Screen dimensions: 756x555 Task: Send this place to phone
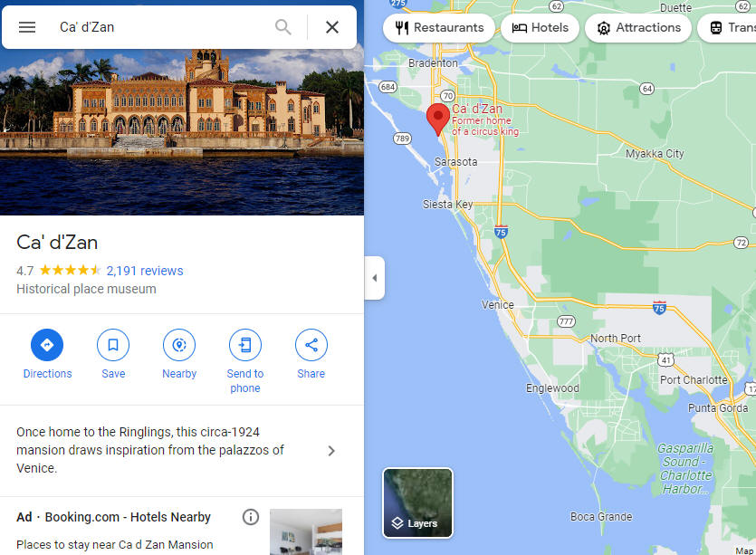tap(245, 361)
